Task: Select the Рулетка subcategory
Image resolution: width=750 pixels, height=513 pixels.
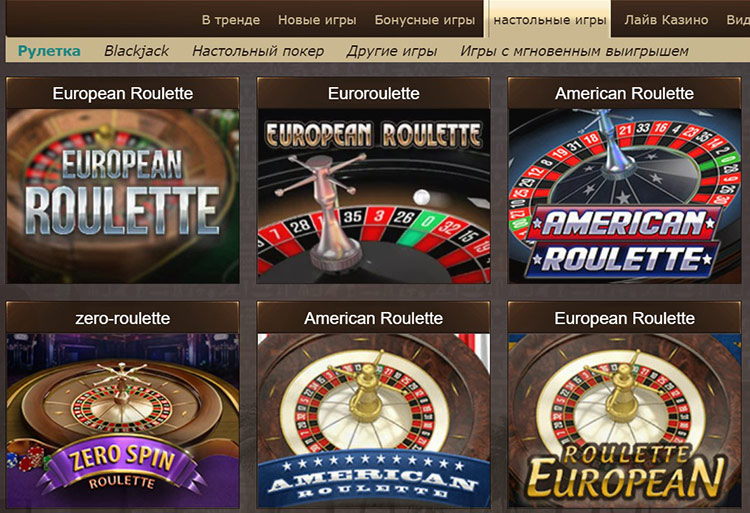Action: coord(49,51)
